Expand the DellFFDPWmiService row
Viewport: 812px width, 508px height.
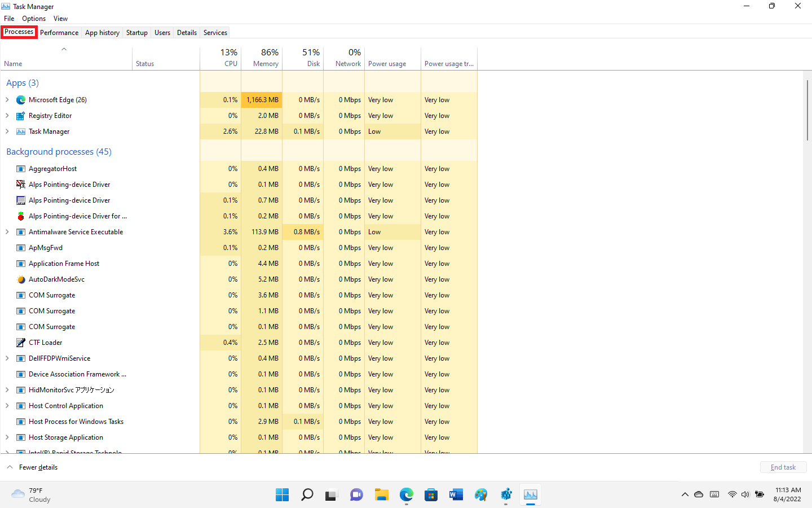click(x=7, y=358)
